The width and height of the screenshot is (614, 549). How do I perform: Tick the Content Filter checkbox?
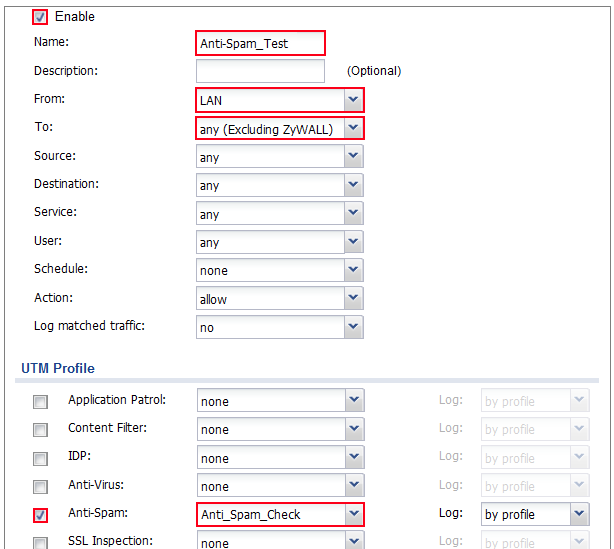pyautogui.click(x=41, y=430)
